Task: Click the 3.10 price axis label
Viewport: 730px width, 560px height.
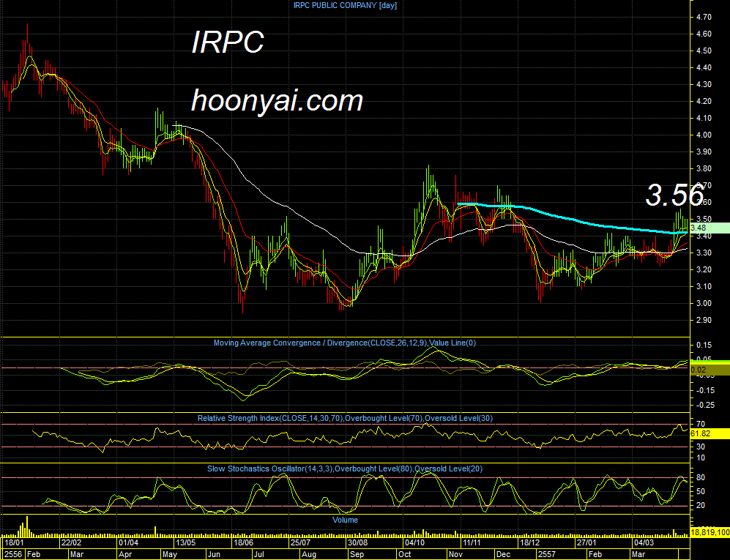Action: tap(704, 286)
